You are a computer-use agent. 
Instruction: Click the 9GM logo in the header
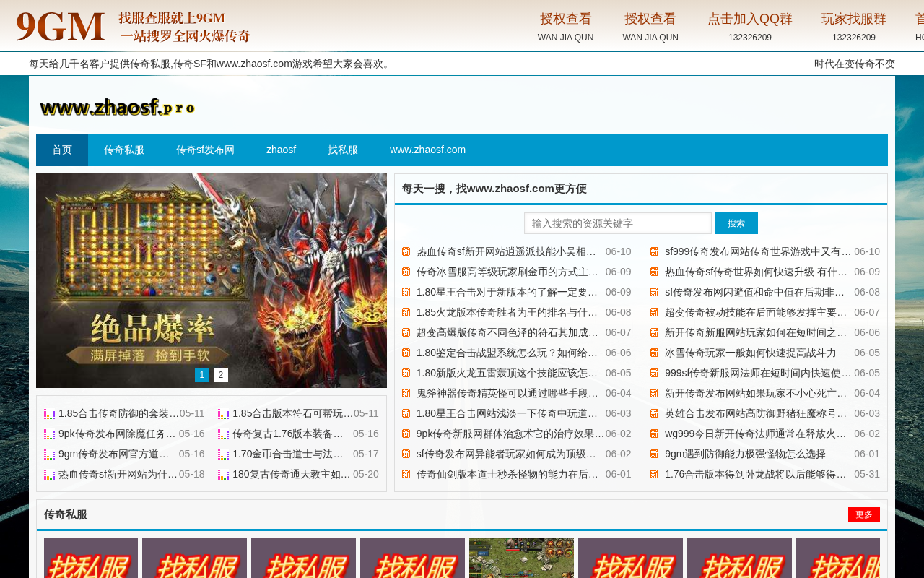pyautogui.click(x=133, y=27)
